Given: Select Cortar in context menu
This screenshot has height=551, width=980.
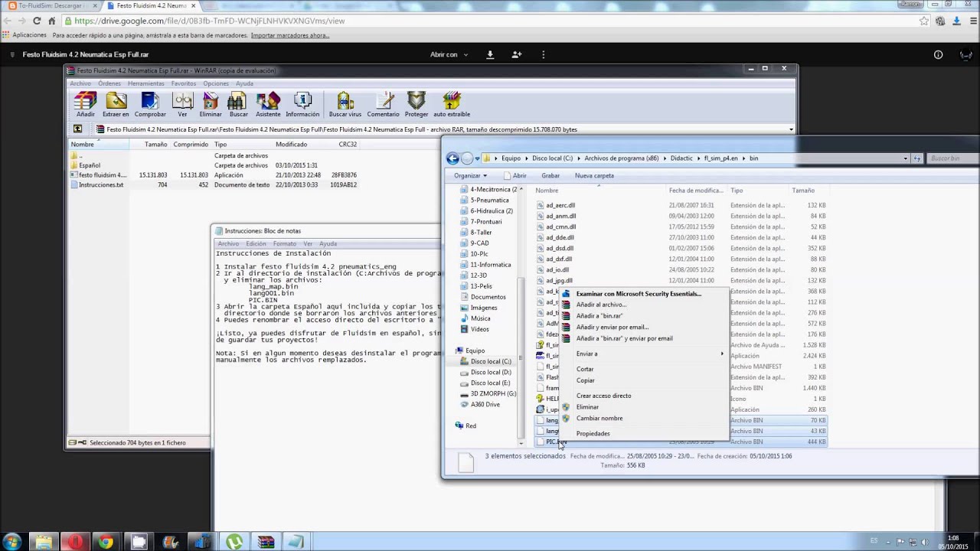Looking at the screenshot, I should [x=585, y=369].
